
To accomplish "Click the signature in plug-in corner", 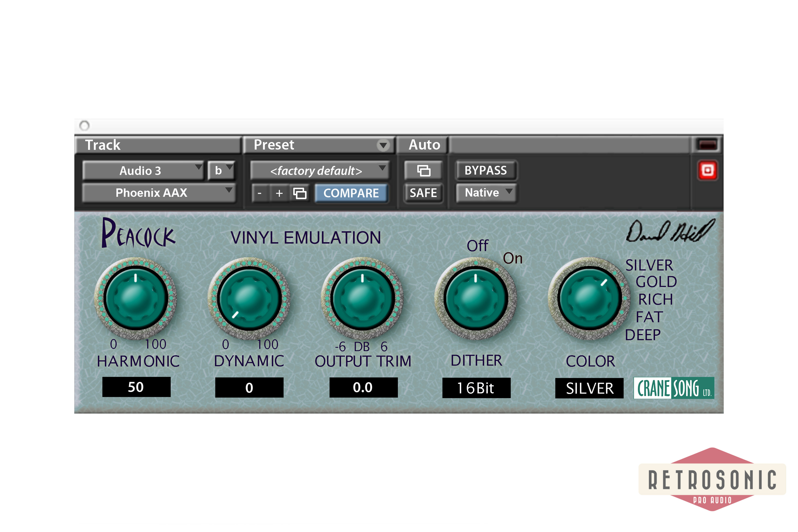I will pos(671,231).
